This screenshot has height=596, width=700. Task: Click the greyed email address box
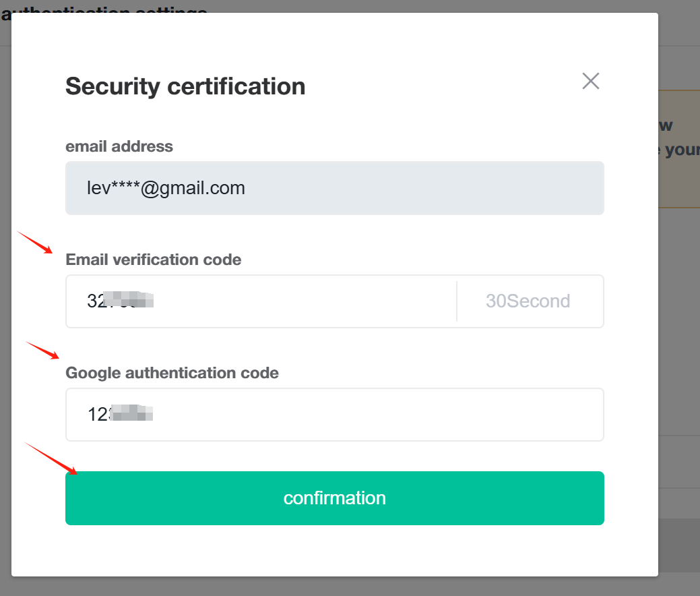[335, 187]
